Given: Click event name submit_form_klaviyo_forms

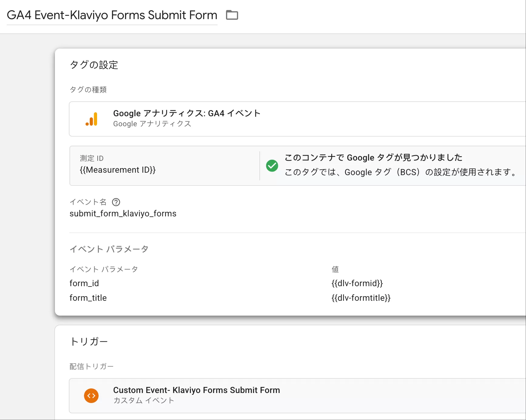Looking at the screenshot, I should pyautogui.click(x=123, y=214).
